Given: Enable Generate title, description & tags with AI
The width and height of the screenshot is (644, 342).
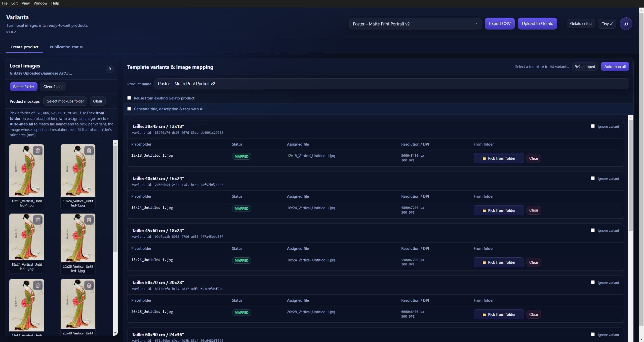Looking at the screenshot, I should [129, 109].
